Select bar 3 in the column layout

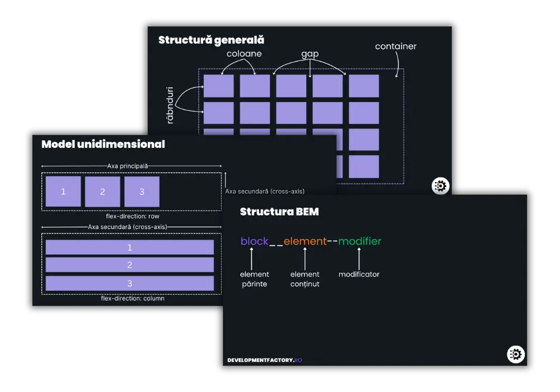click(x=129, y=283)
